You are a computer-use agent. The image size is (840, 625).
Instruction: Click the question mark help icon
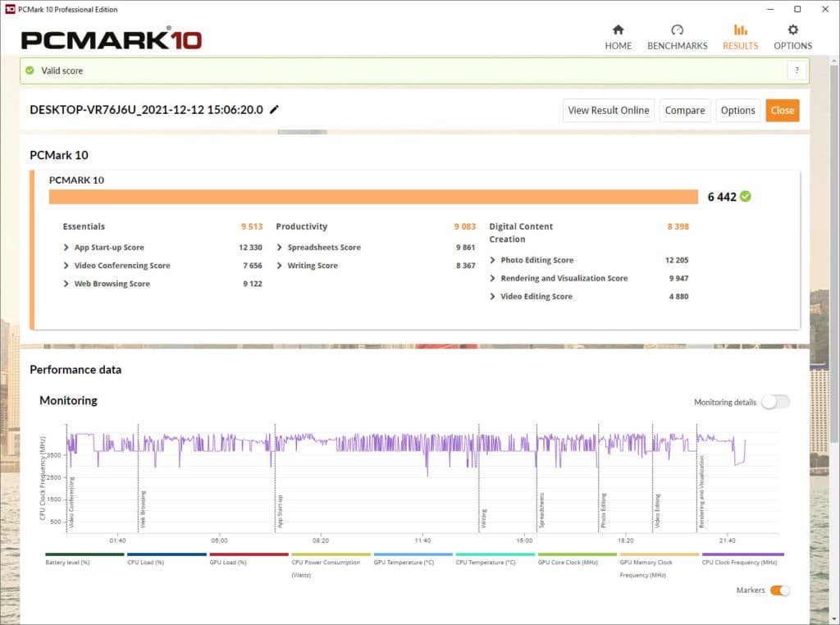point(797,71)
